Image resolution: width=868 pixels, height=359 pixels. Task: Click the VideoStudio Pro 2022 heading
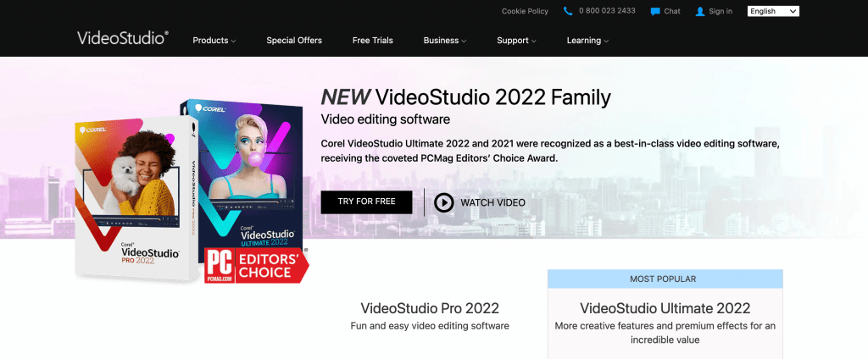(x=430, y=308)
